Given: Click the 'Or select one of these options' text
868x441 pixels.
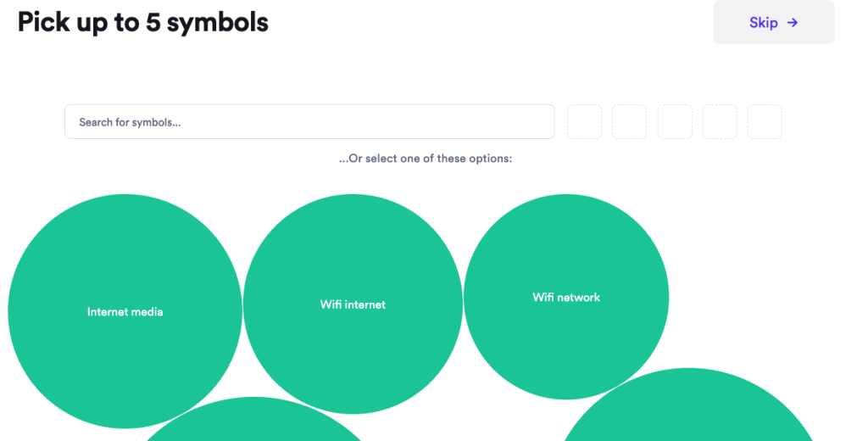Looking at the screenshot, I should [426, 159].
